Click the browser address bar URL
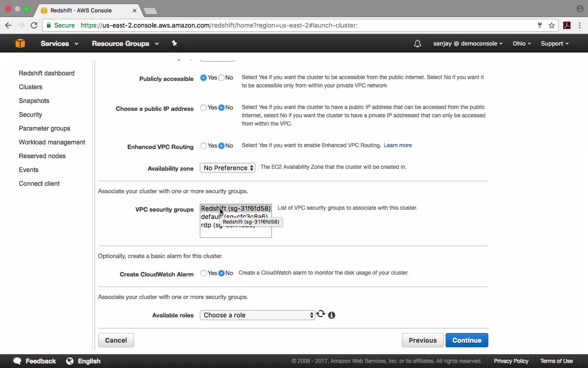The width and height of the screenshot is (588, 368). pos(219,25)
